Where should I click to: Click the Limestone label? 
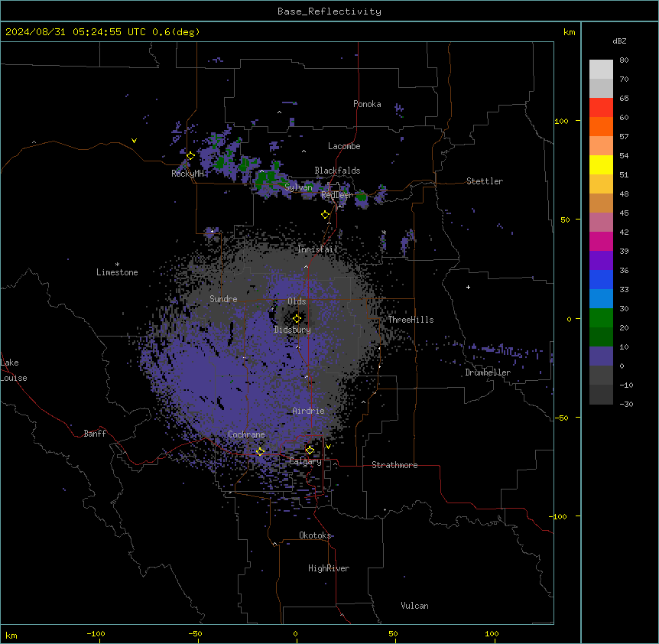pyautogui.click(x=117, y=272)
